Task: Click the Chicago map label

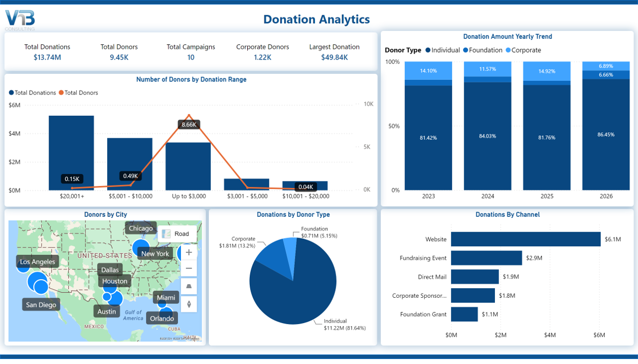Action: pos(141,228)
